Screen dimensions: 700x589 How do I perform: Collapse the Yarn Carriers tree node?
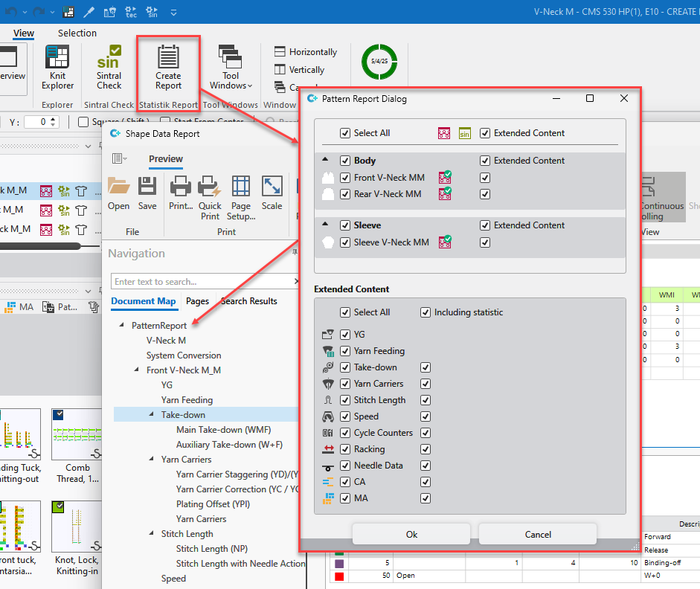(x=152, y=460)
